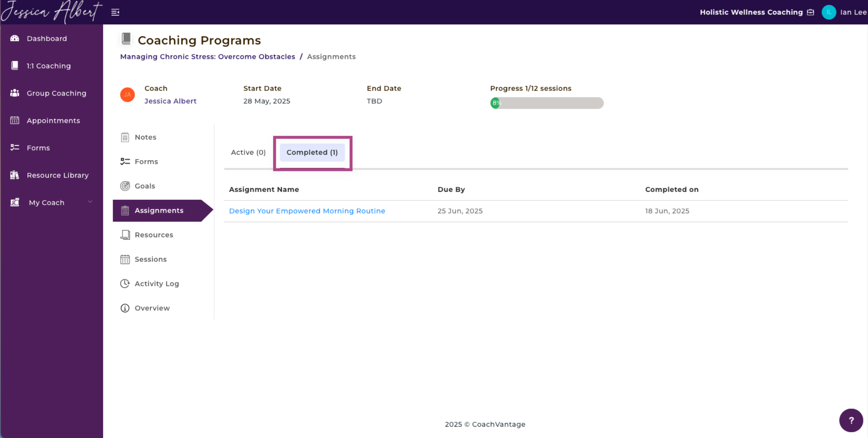This screenshot has width=868, height=438.
Task: Click the Assignment Name column header
Action: coord(264,189)
